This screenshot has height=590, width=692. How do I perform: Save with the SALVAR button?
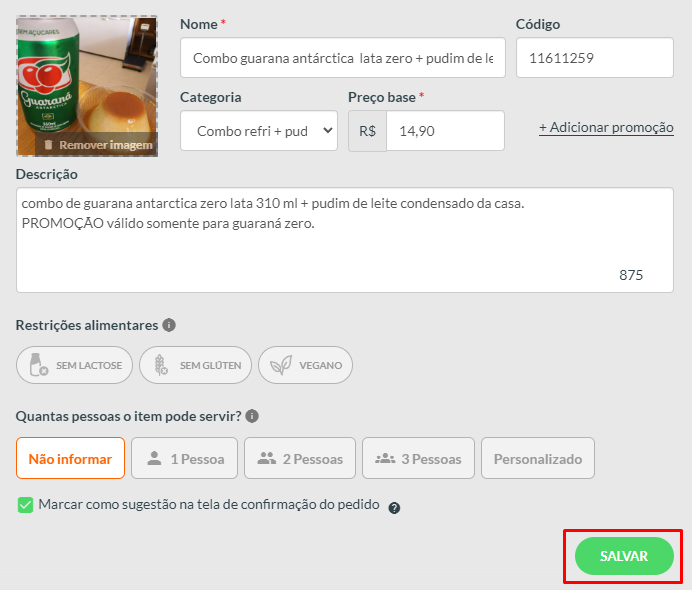(x=624, y=556)
